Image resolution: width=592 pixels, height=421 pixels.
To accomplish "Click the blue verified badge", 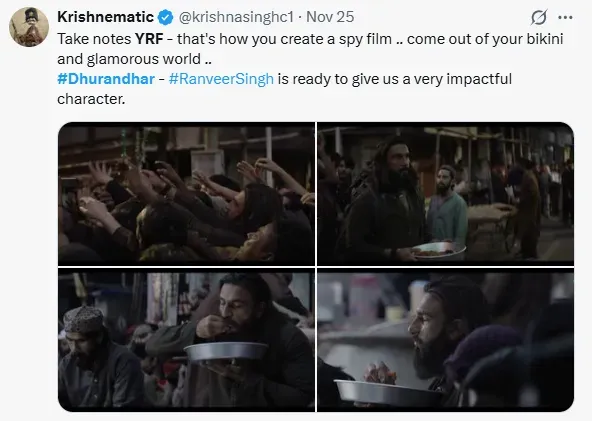I will (x=165, y=17).
